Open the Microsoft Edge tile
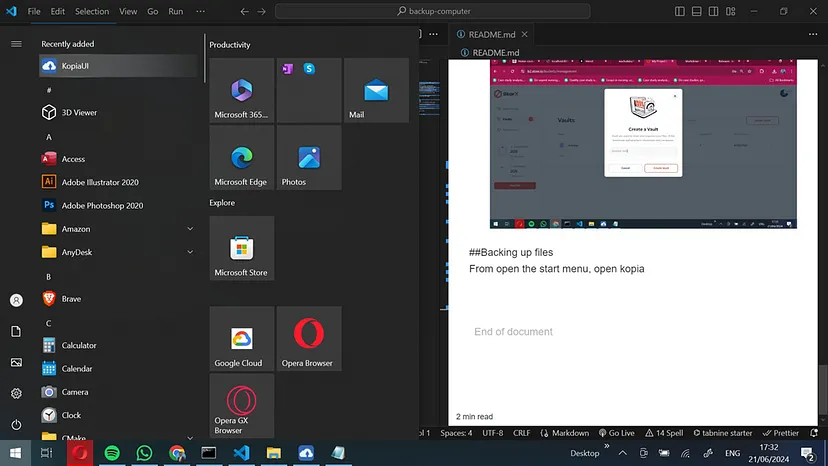Image resolution: width=828 pixels, height=466 pixels. point(241,159)
